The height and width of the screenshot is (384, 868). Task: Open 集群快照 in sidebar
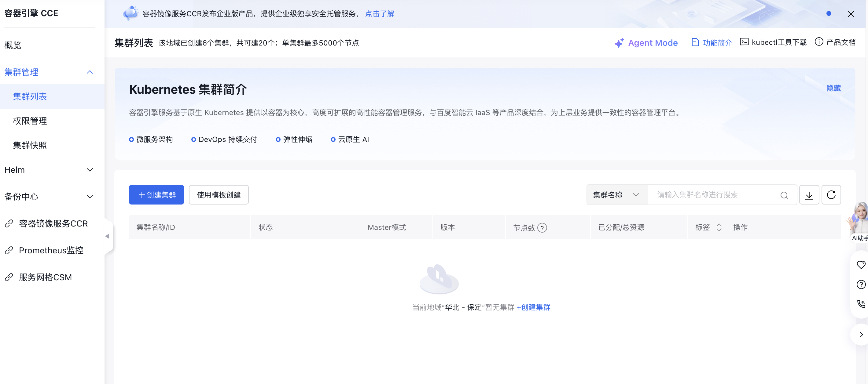click(x=30, y=145)
